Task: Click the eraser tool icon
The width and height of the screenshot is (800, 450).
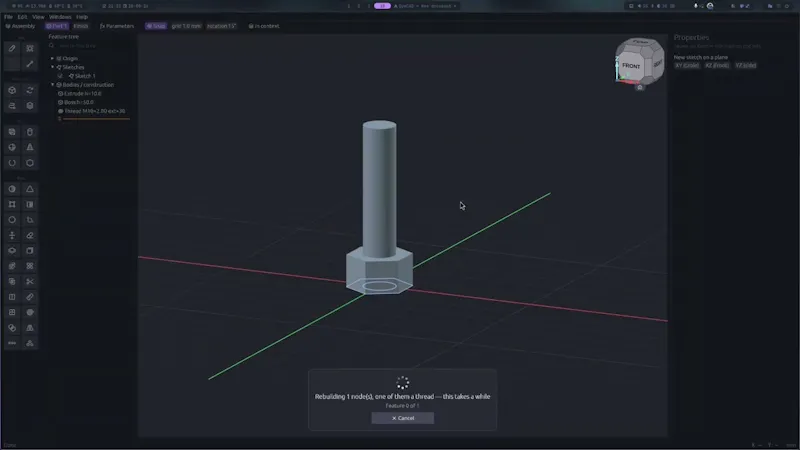Action: click(x=30, y=235)
